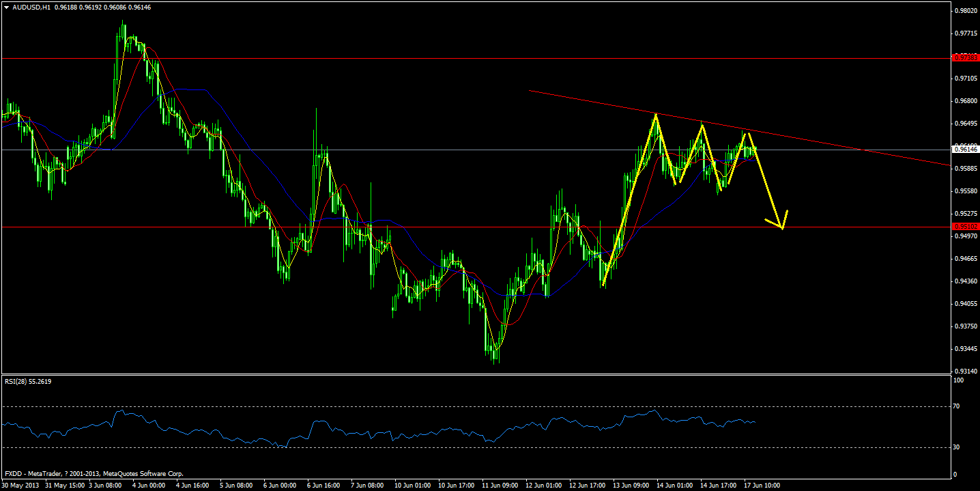This screenshot has height=491, width=980.
Task: Click the 0.98020 price axis label
Action: [965, 11]
